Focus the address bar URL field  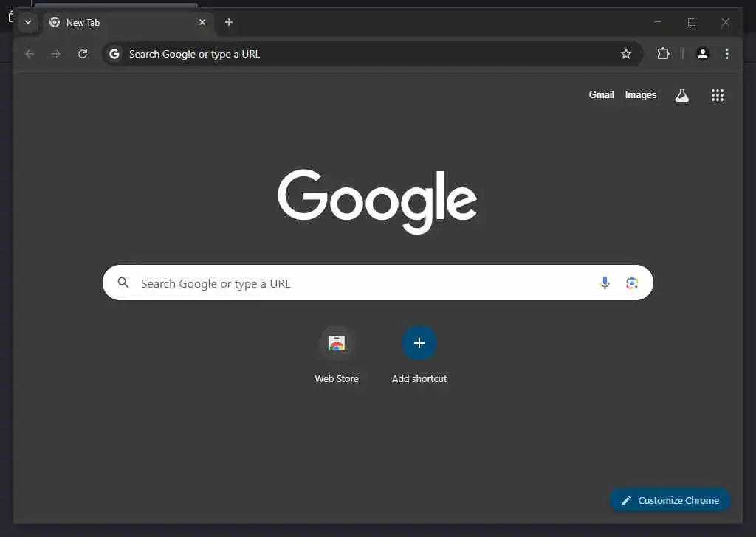[x=371, y=54]
